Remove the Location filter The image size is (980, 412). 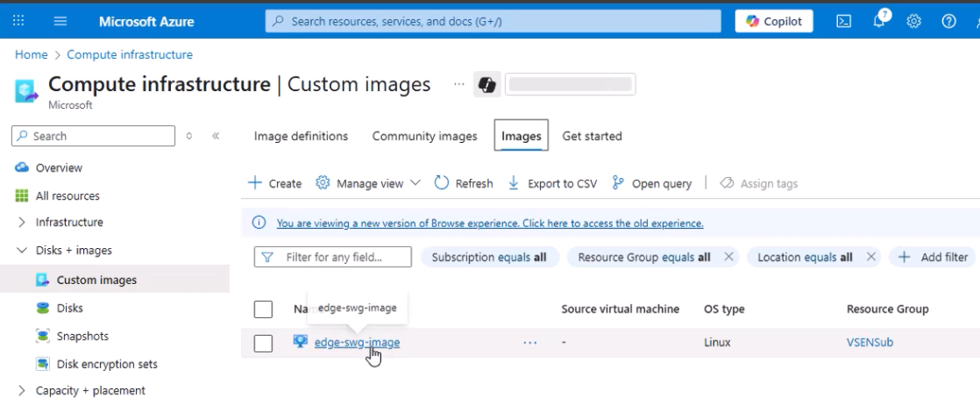(871, 257)
